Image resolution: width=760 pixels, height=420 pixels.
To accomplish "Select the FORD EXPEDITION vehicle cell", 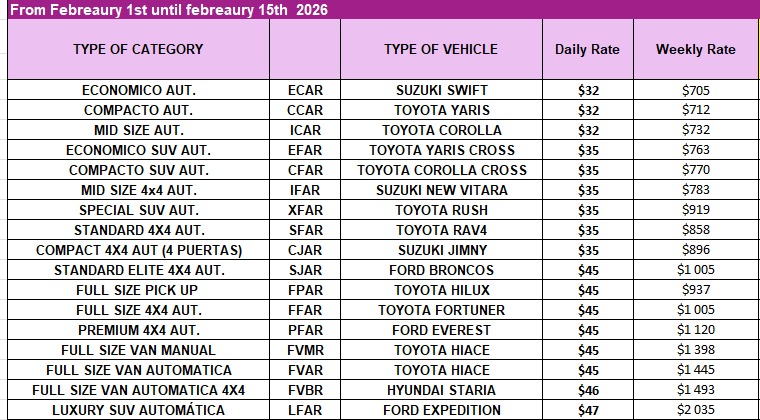I will tap(440, 410).
